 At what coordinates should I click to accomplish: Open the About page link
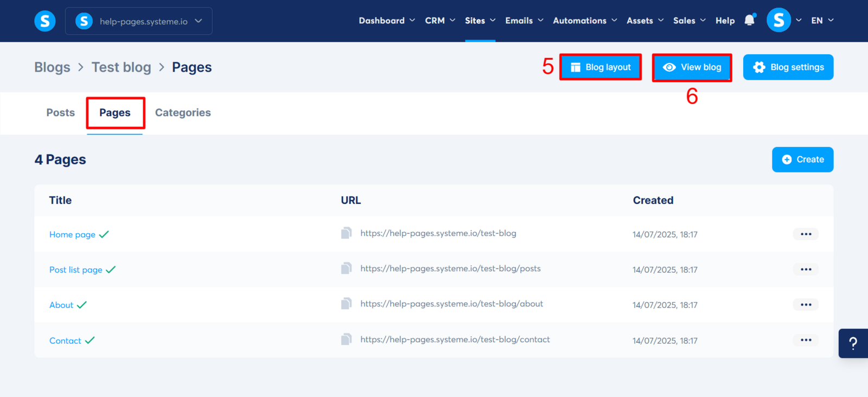click(61, 305)
